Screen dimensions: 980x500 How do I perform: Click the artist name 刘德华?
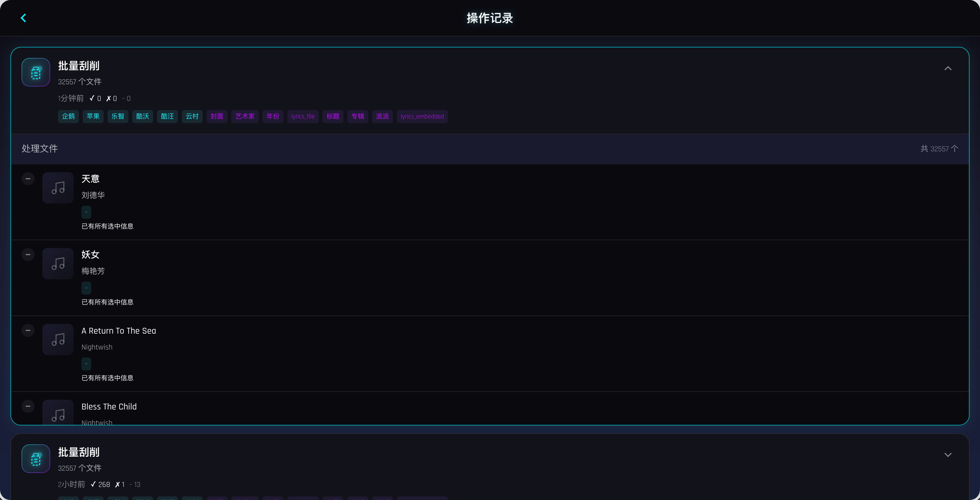click(93, 195)
